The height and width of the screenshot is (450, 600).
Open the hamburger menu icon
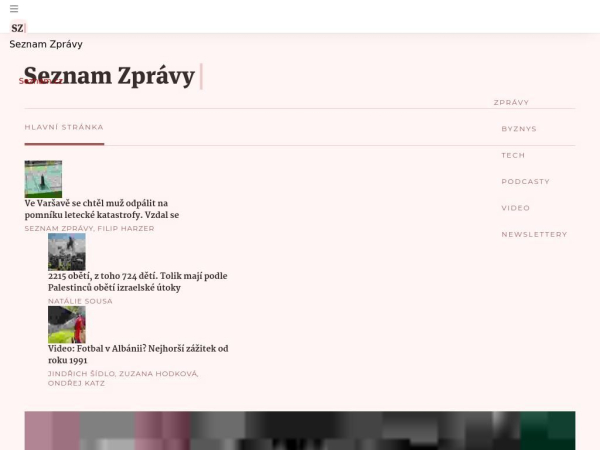coord(14,8)
